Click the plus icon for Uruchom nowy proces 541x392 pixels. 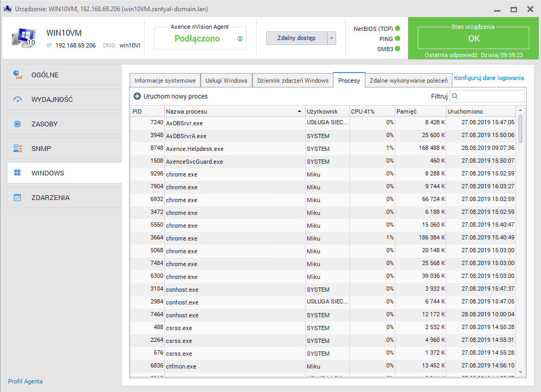point(137,97)
